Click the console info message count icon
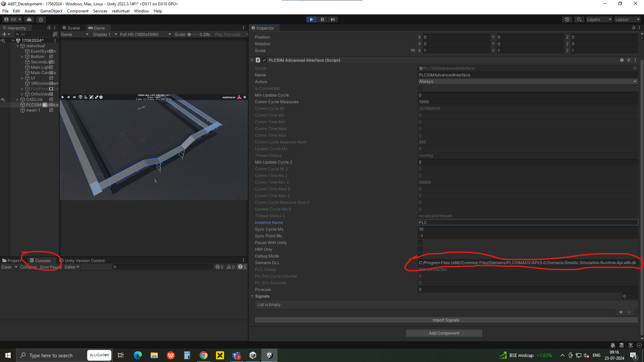 pyautogui.click(x=219, y=267)
